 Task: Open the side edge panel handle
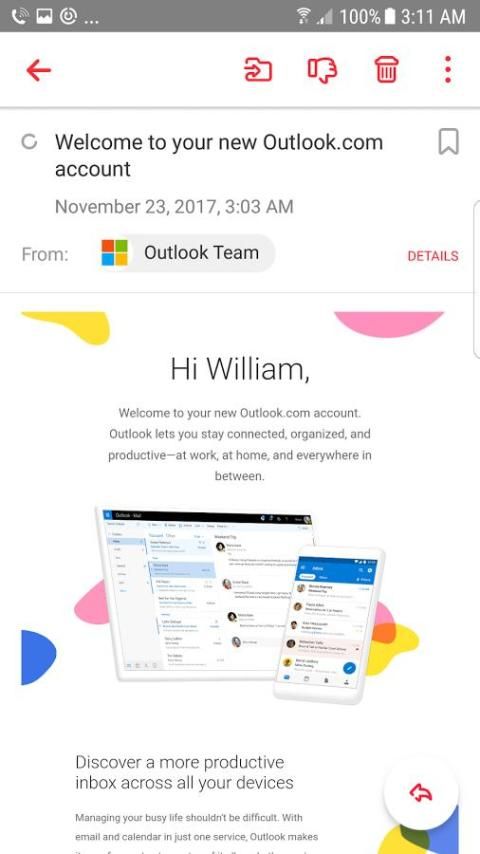pos(477,279)
